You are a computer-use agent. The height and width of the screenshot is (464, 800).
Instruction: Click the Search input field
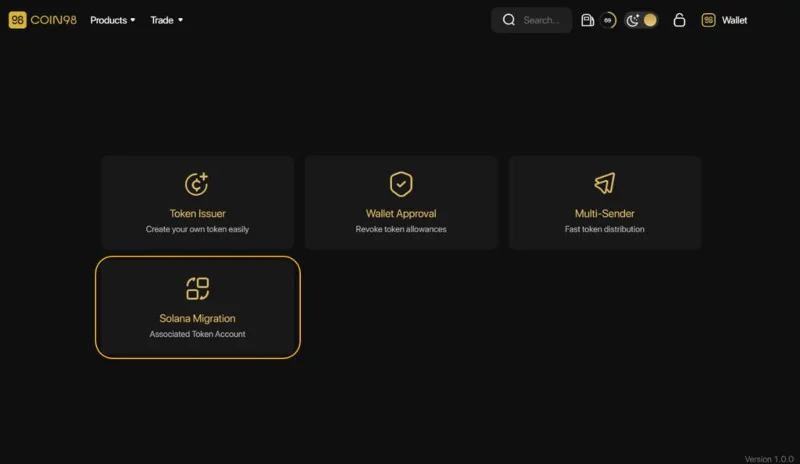pyautogui.click(x=531, y=20)
